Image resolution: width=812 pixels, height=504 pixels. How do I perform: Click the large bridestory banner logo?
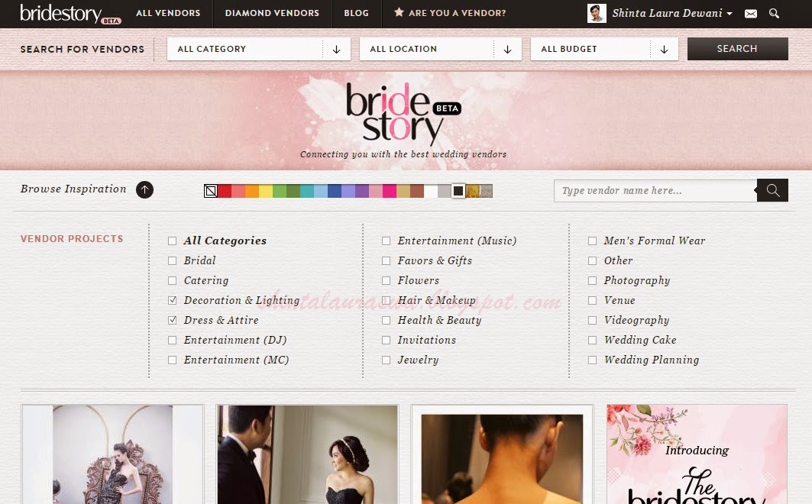click(x=403, y=115)
